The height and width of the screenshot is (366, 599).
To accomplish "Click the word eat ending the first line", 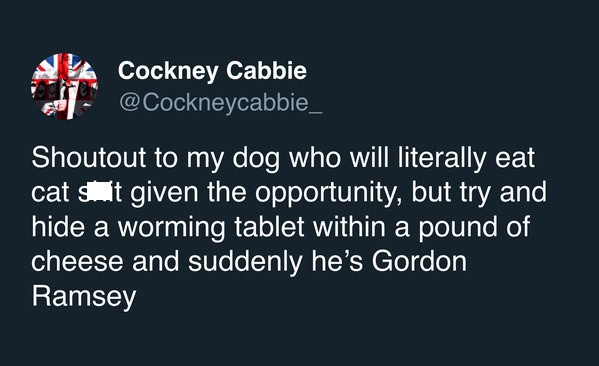I will (x=515, y=158).
